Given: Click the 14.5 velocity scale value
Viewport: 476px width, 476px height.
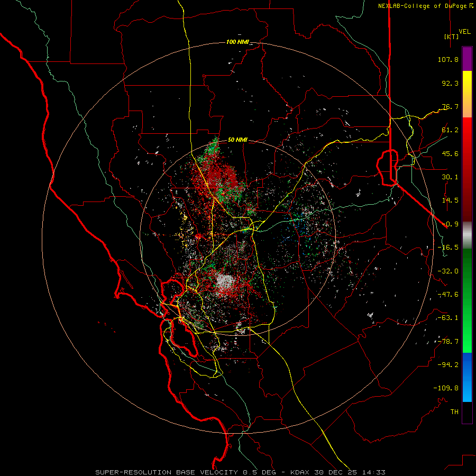Looking at the screenshot, I should (450, 200).
